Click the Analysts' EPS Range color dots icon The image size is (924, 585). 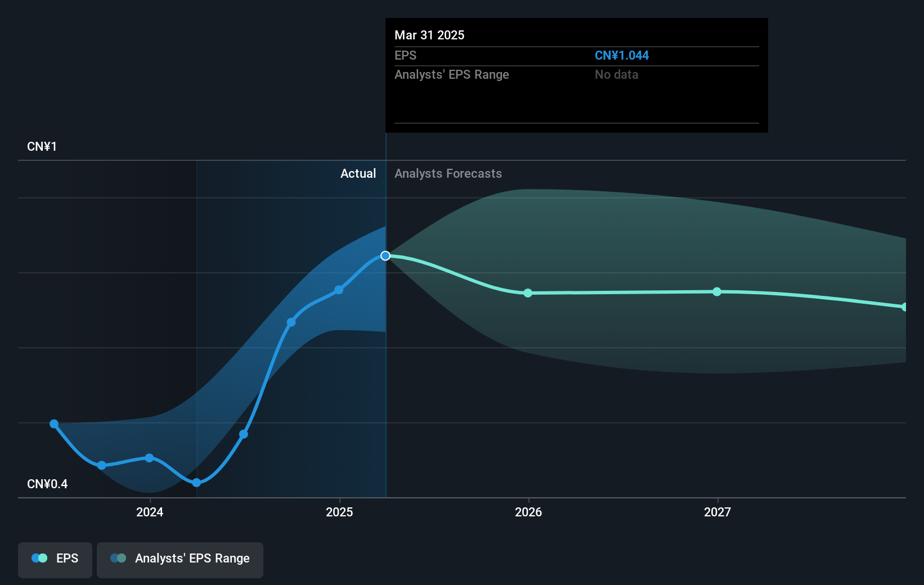point(118,558)
